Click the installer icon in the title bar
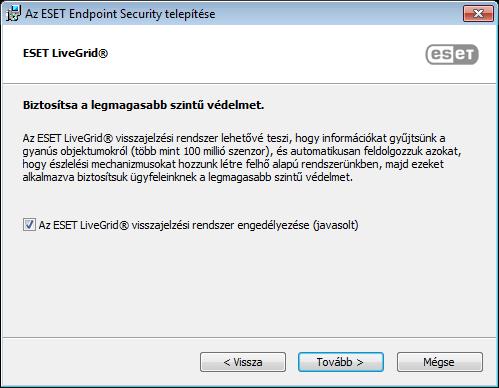 pyautogui.click(x=13, y=14)
